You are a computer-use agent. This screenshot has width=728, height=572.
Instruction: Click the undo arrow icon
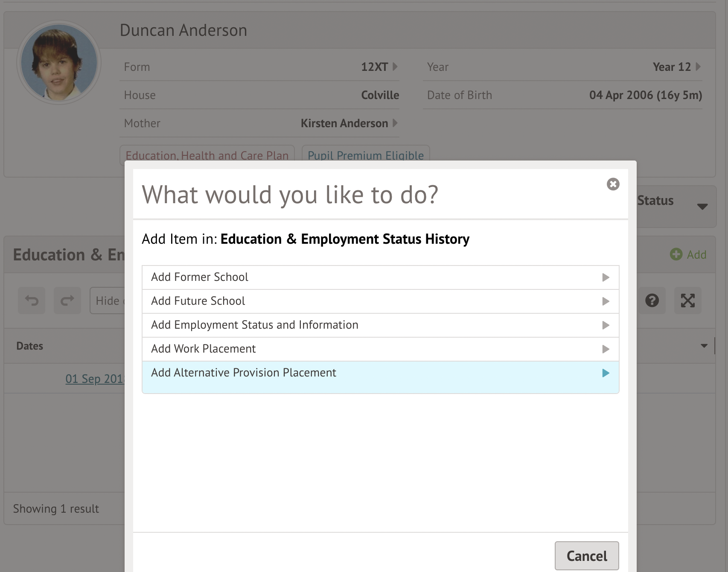32,301
